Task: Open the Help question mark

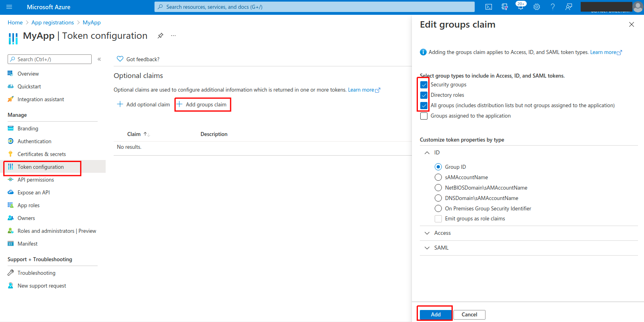Action: click(553, 7)
